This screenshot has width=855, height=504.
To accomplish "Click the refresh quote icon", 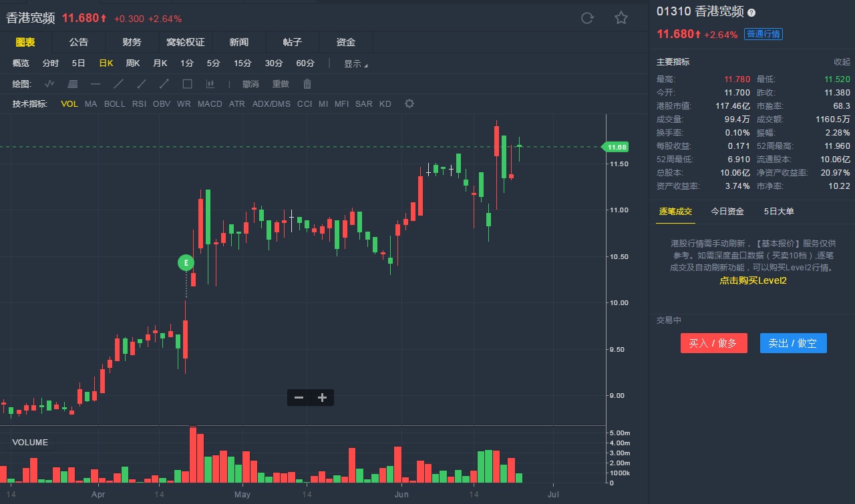I will (x=587, y=18).
